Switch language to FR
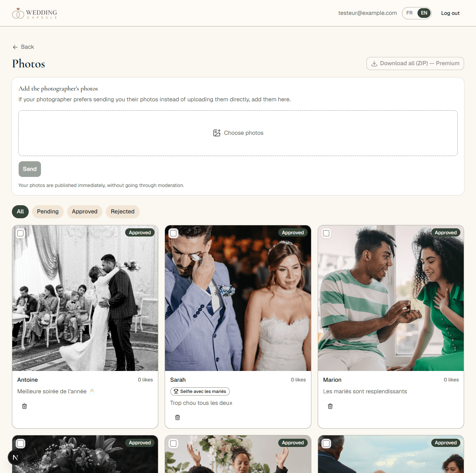Image resolution: width=476 pixels, height=473 pixels. point(410,13)
